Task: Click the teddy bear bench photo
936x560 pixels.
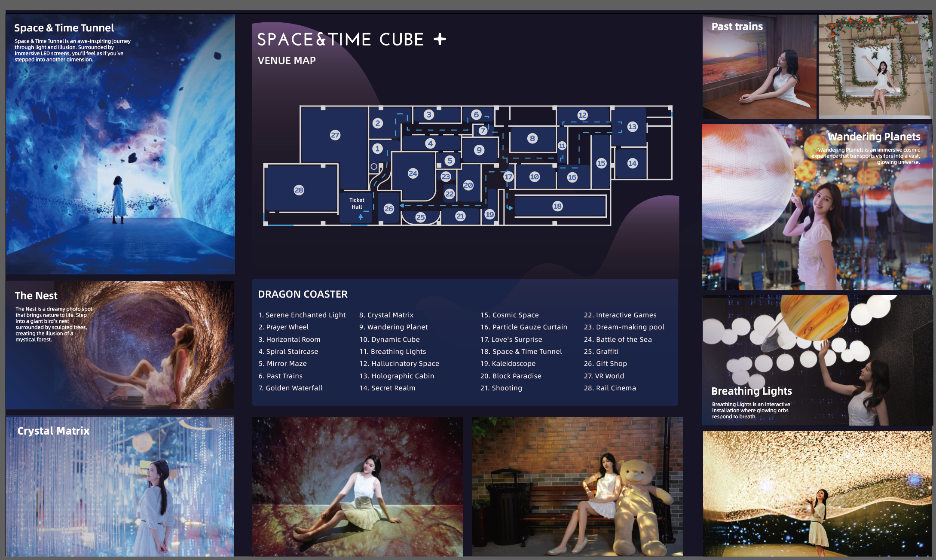Action: [577, 486]
